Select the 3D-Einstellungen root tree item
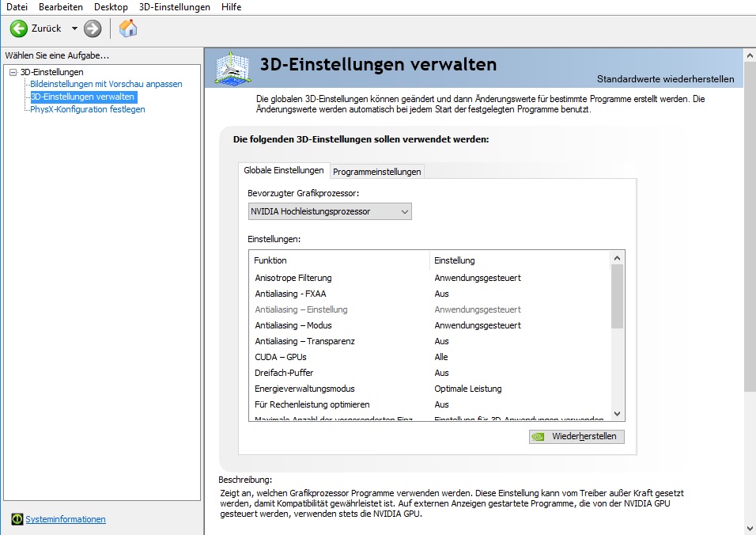The height and width of the screenshot is (535, 756). [x=51, y=72]
